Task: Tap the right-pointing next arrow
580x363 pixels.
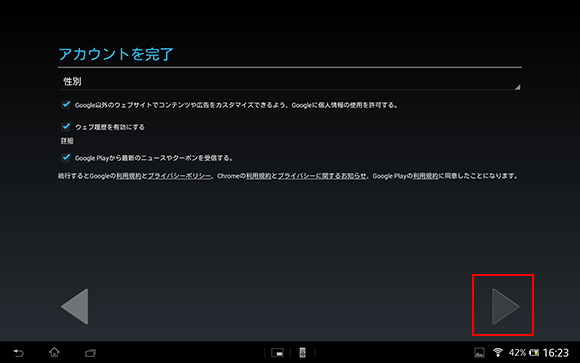Action: pyautogui.click(x=505, y=306)
